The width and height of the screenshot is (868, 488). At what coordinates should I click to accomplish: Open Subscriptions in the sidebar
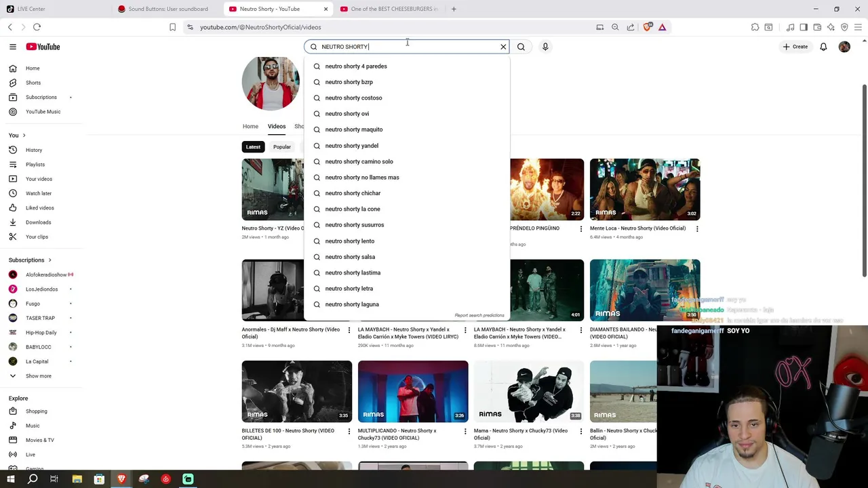41,97
